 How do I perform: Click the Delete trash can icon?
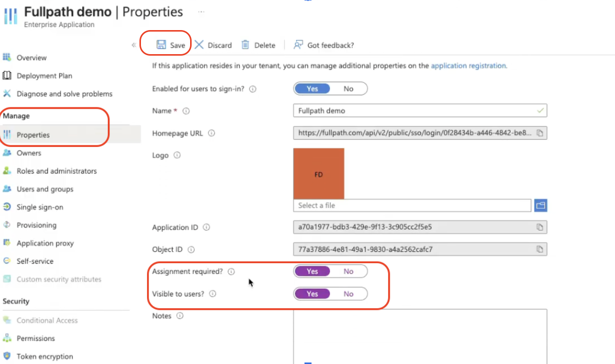(x=245, y=45)
